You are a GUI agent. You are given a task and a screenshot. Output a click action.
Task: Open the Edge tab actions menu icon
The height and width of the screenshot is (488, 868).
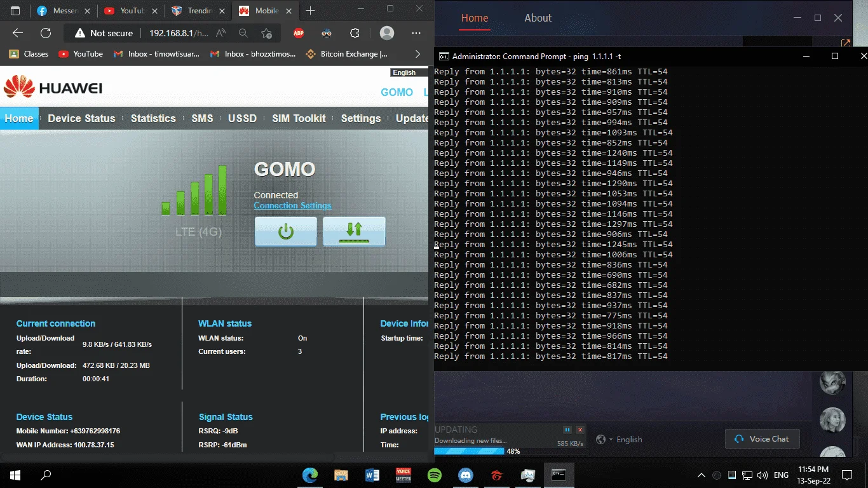[15, 11]
